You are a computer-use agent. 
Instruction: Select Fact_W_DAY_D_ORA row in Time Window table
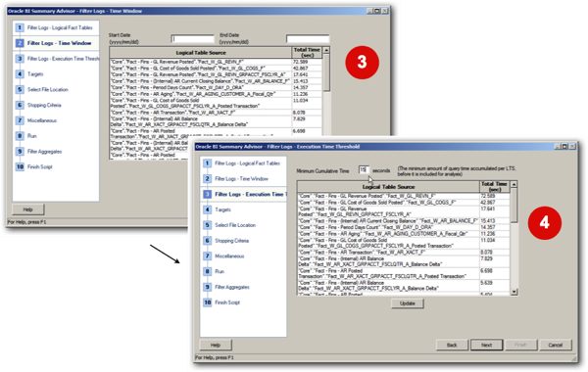[216, 88]
